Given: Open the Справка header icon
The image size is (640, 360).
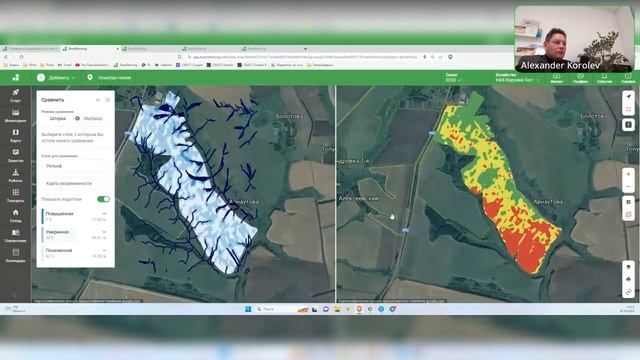Looking at the screenshot, I should 628,78.
